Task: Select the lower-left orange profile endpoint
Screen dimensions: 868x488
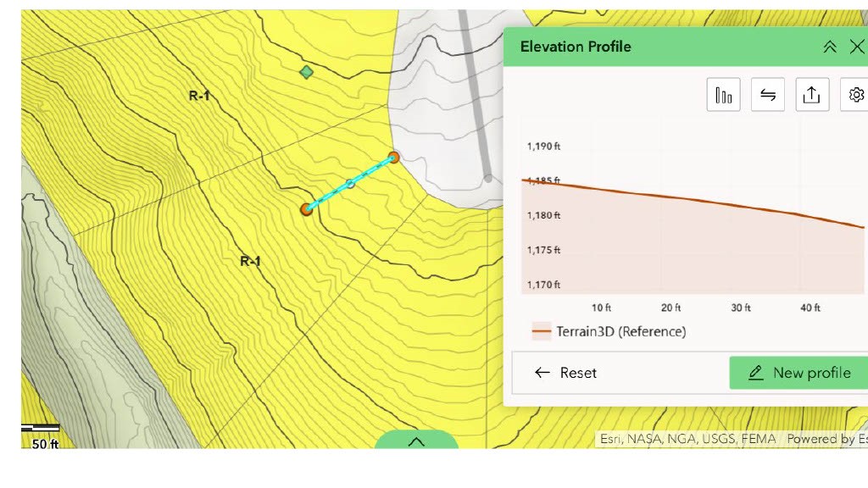Action: pyautogui.click(x=307, y=208)
